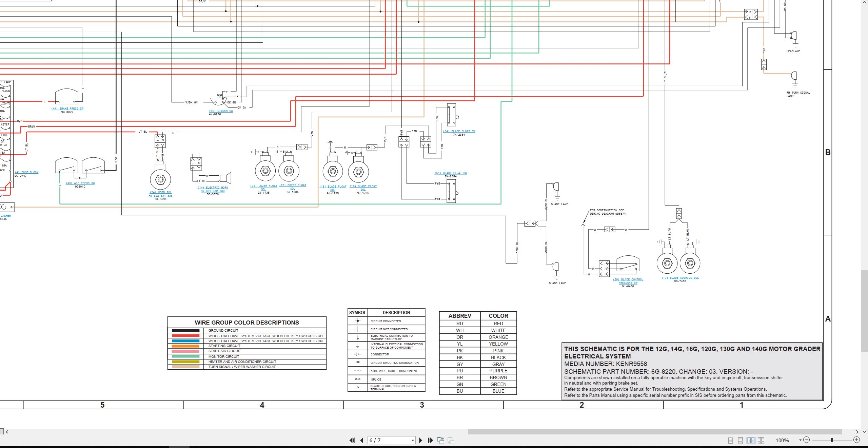Open the (4) FUSE BLOCK link

point(26,172)
